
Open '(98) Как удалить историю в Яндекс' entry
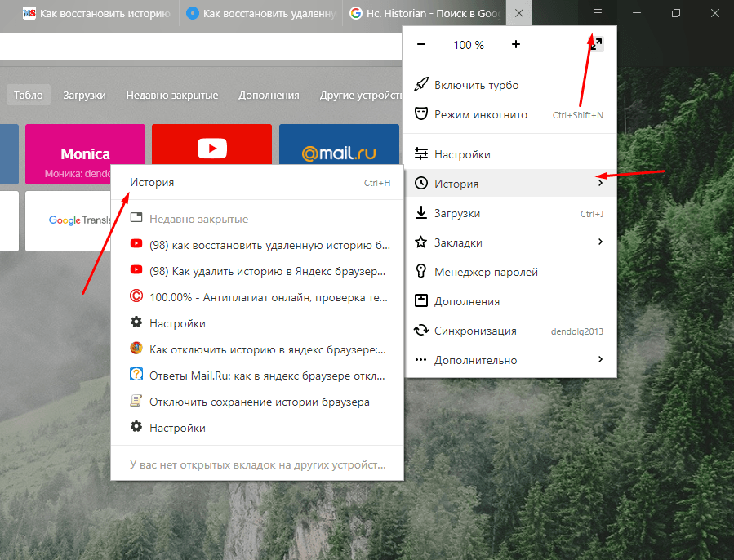coord(257,271)
